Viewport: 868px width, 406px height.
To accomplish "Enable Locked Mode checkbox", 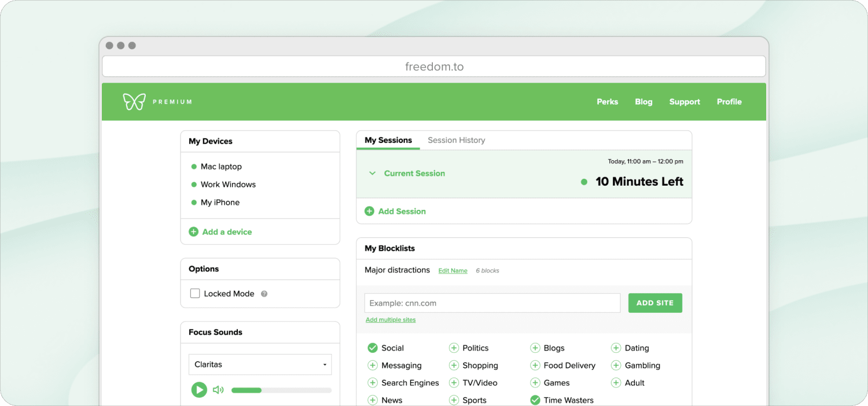I will 195,293.
